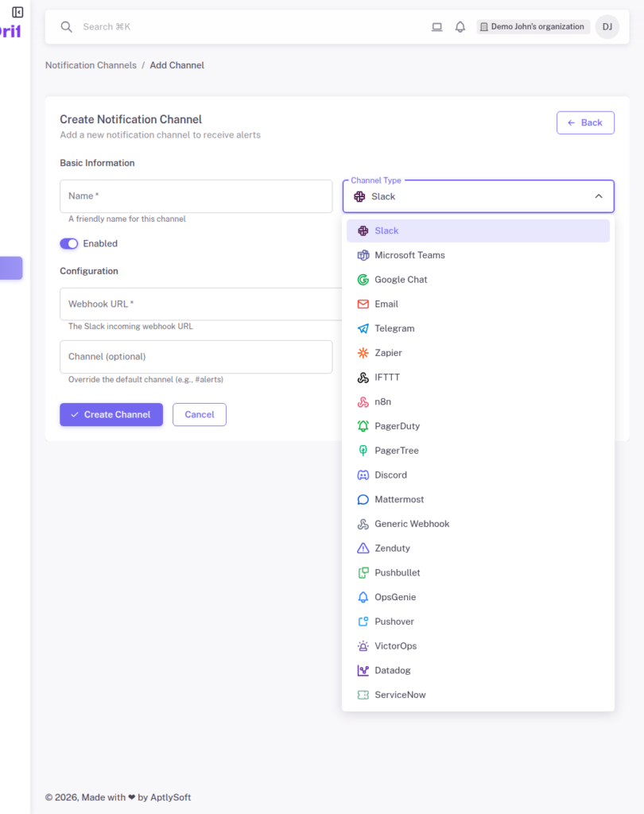Viewport: 644px width, 814px height.
Task: Select the Zapier icon
Action: click(x=362, y=353)
